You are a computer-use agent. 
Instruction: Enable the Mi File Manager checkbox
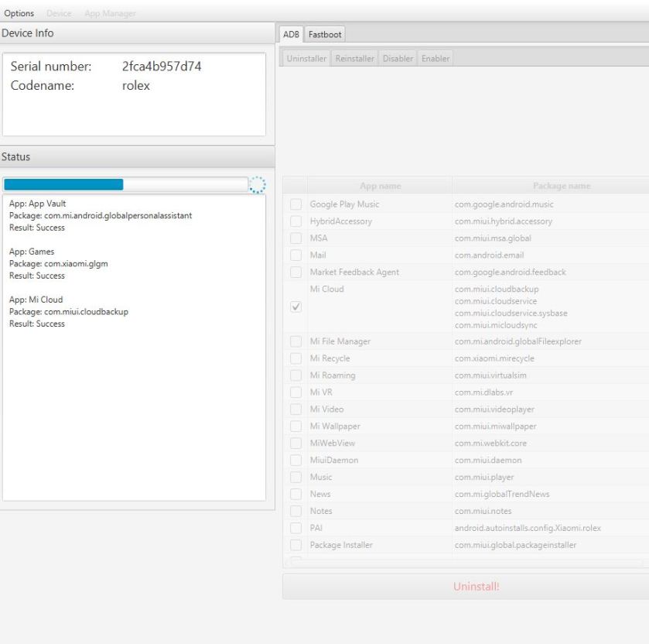295,342
